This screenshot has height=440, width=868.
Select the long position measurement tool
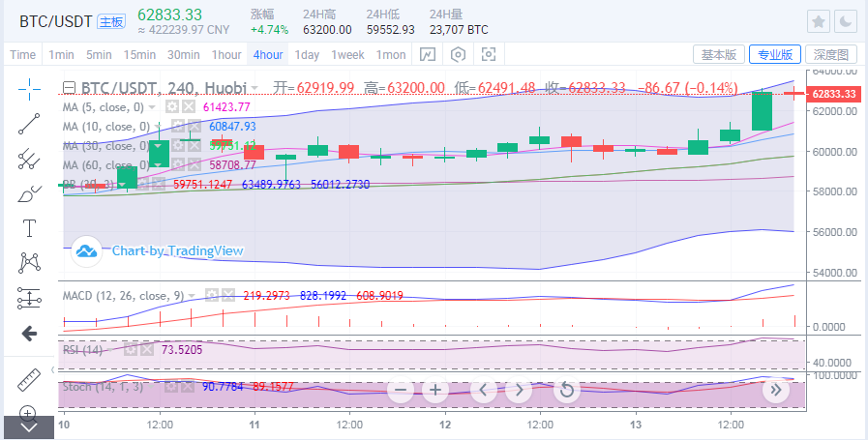click(x=28, y=298)
